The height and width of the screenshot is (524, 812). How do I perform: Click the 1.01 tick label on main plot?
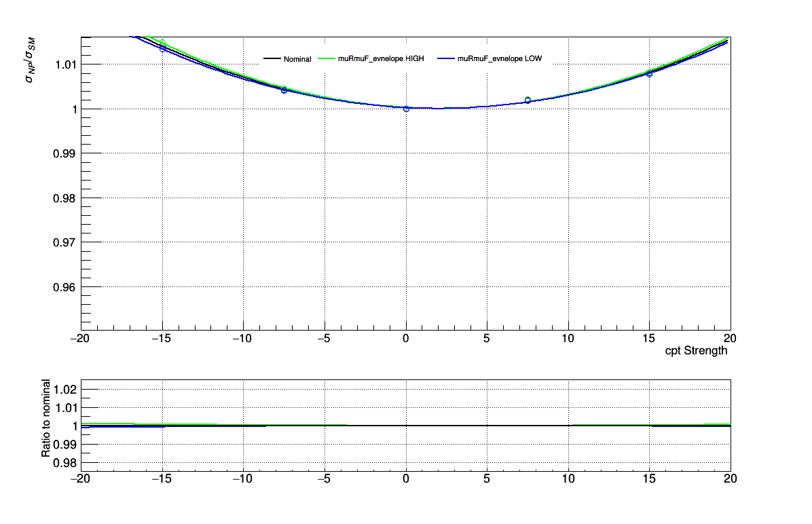pos(66,64)
